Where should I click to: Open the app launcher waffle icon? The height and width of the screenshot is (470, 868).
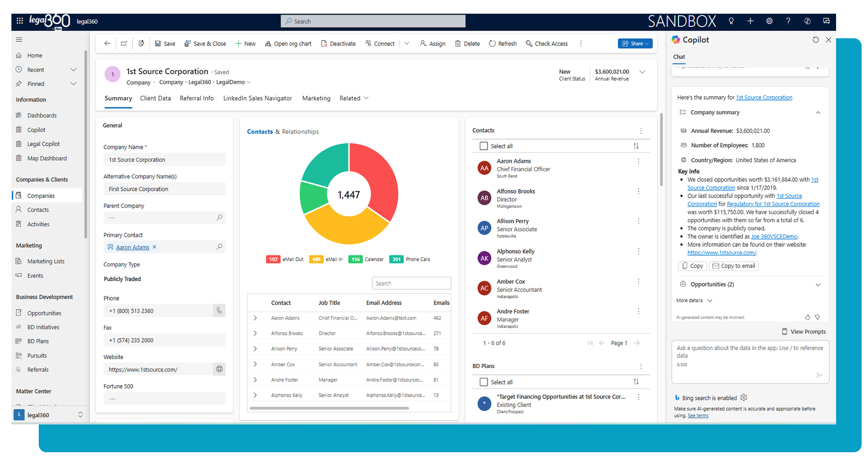[x=20, y=21]
